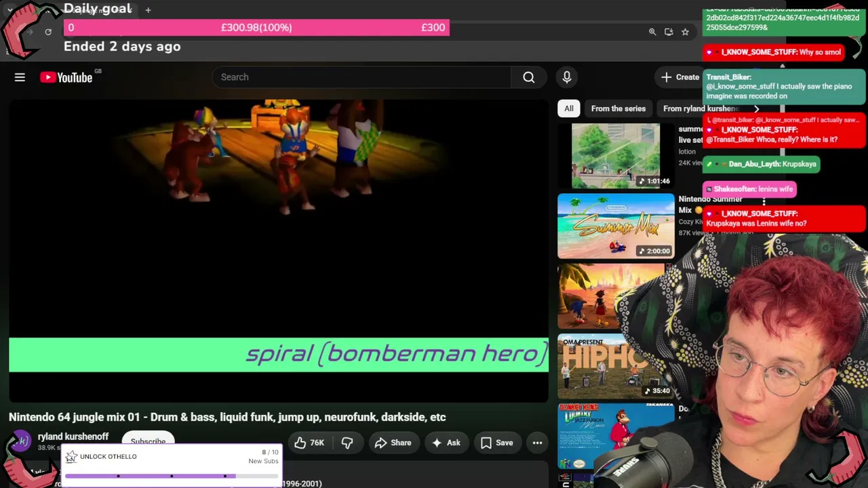This screenshot has width=868, height=488.
Task: Click the install app icon in address bar
Action: pos(669,32)
